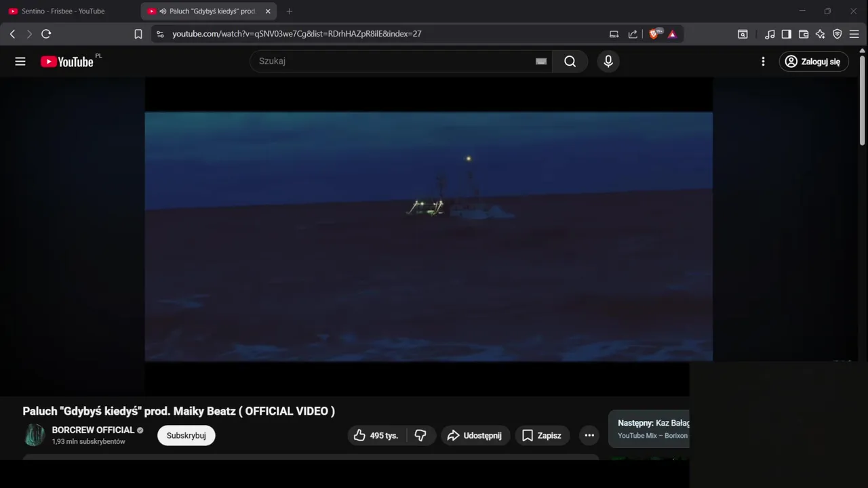View site information icon in address bar

159,34
